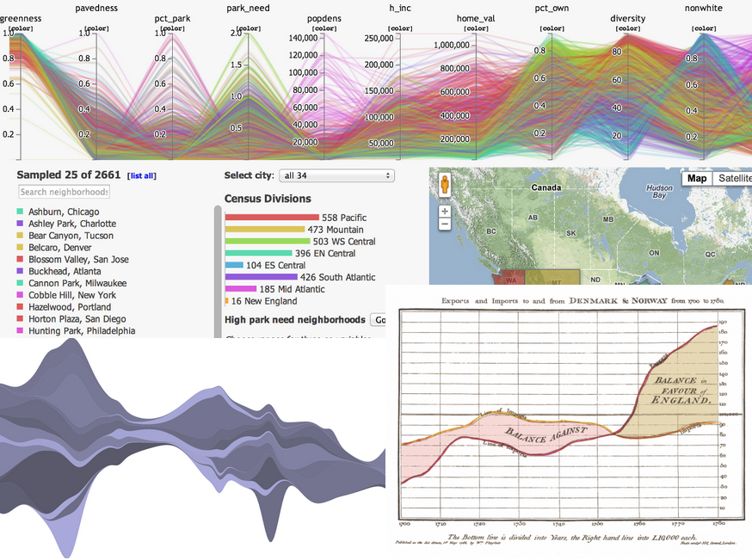
Task: Click the 'Sampled 25 of 2661' heading
Action: point(69,175)
